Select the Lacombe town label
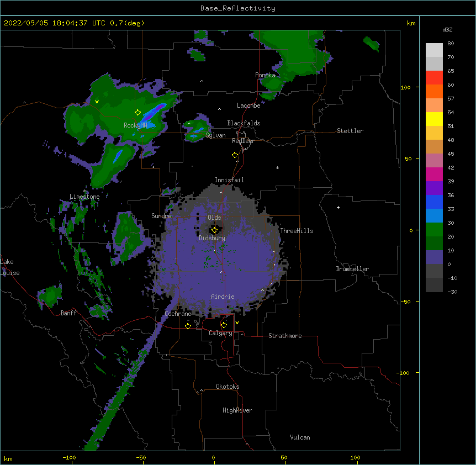 click(x=248, y=105)
